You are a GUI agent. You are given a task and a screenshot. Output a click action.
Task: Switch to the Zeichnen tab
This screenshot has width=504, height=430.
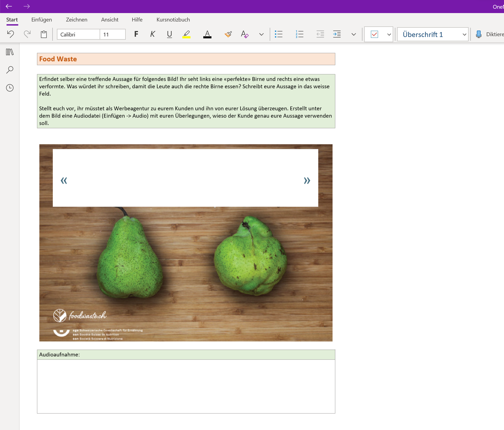[76, 20]
